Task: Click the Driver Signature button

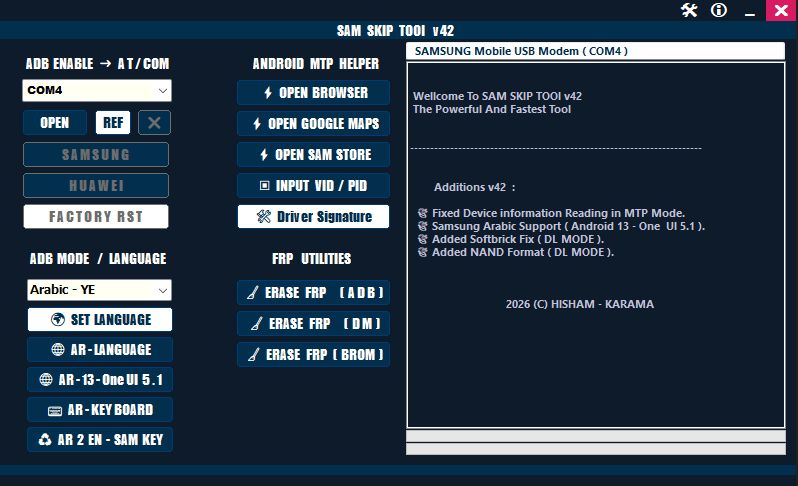Action: [x=314, y=217]
